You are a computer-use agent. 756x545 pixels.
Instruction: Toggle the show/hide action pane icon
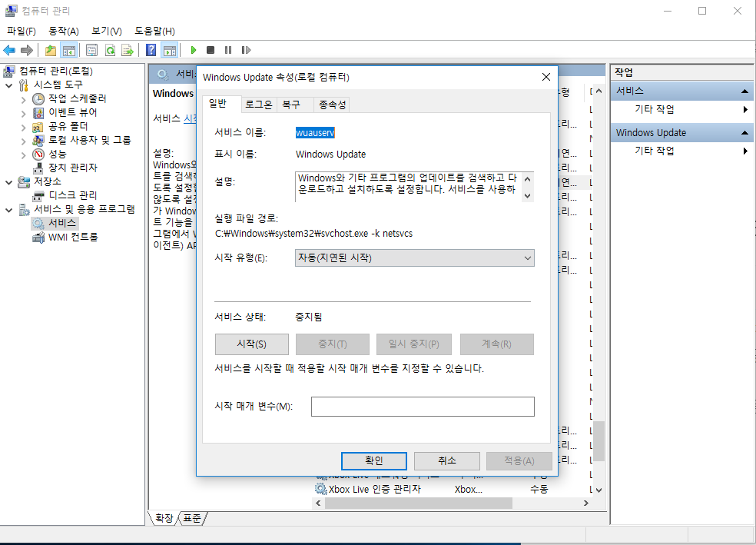click(170, 50)
